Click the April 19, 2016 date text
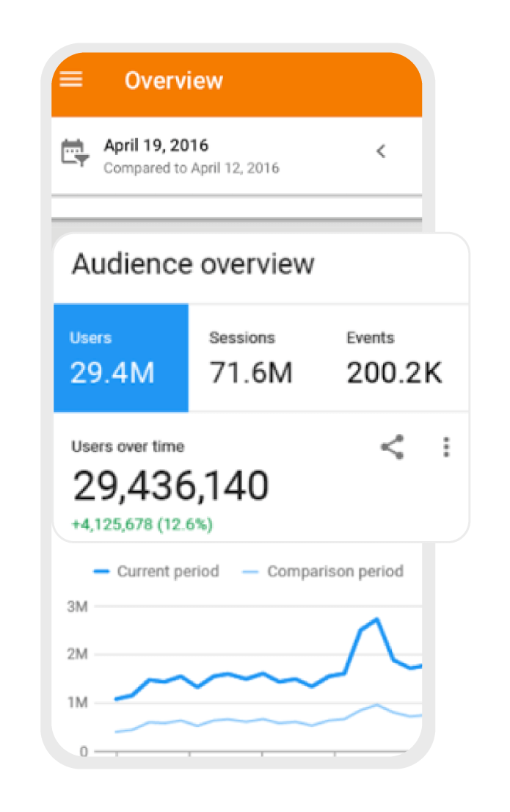This screenshot has height=812, width=510. click(156, 145)
